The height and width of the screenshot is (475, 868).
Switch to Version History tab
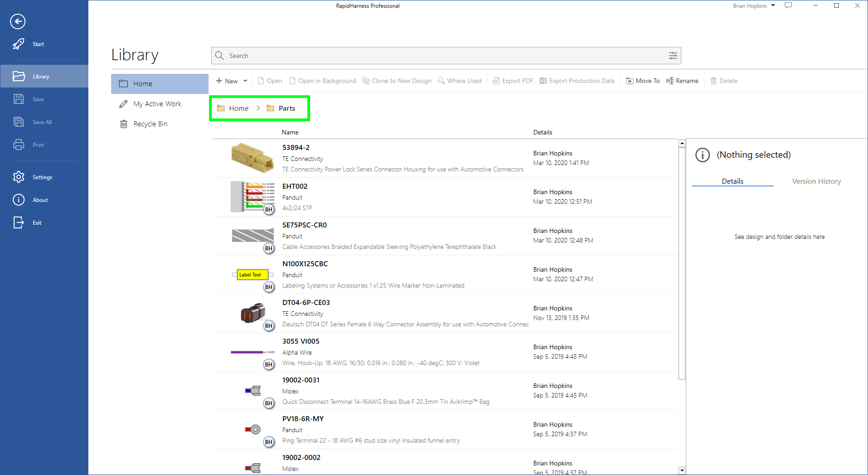[x=816, y=181]
